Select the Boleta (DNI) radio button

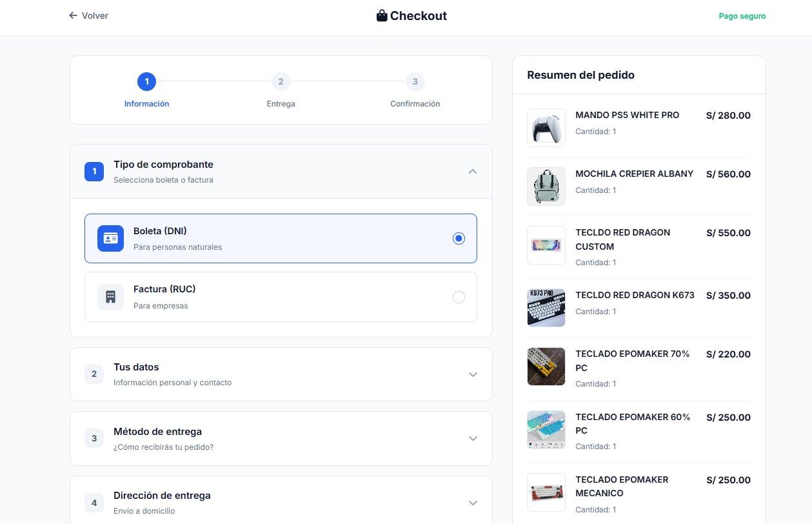tap(459, 238)
